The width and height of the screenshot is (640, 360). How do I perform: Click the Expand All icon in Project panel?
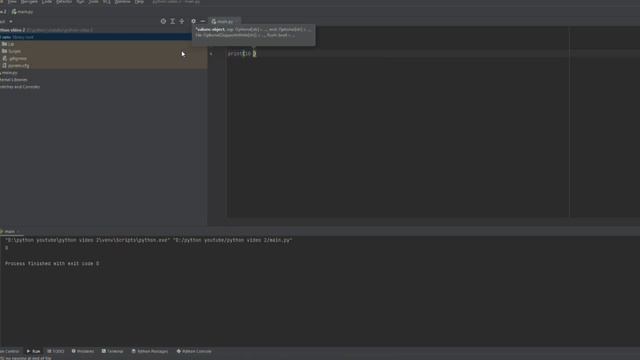click(x=173, y=21)
